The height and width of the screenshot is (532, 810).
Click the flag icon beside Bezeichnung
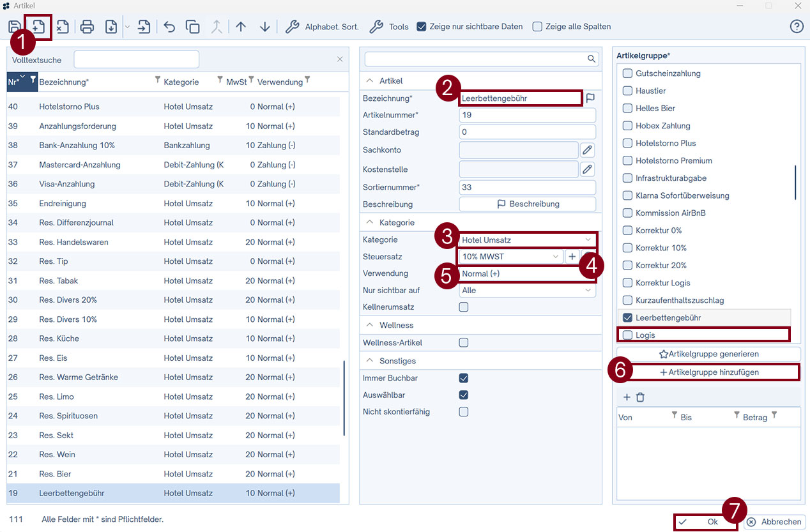tap(590, 98)
